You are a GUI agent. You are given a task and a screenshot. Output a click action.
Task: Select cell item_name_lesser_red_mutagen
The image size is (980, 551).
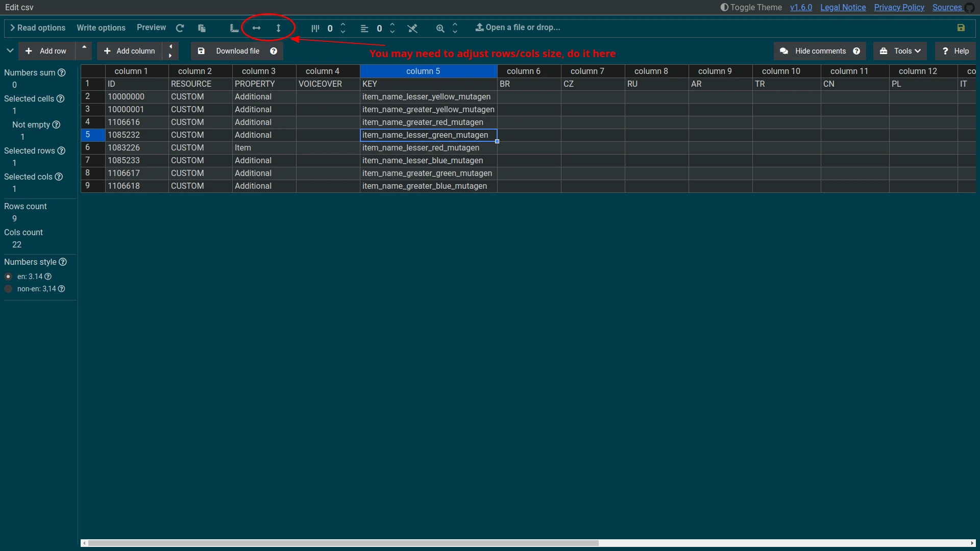(x=429, y=148)
